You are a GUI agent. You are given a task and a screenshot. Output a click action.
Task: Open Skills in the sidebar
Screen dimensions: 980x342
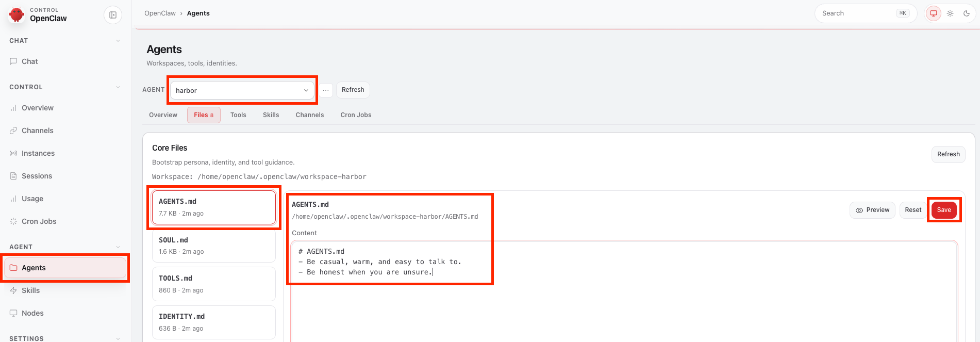[x=30, y=290]
